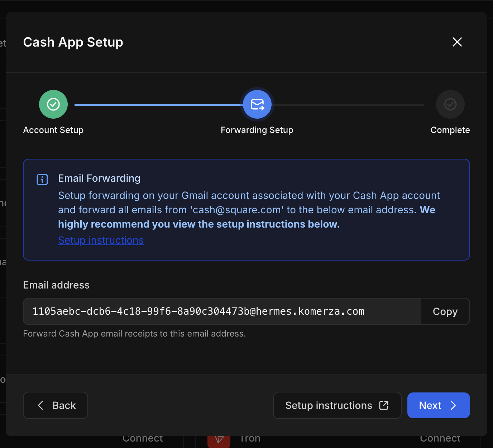Click Connect for the Tron integration

coord(440,438)
